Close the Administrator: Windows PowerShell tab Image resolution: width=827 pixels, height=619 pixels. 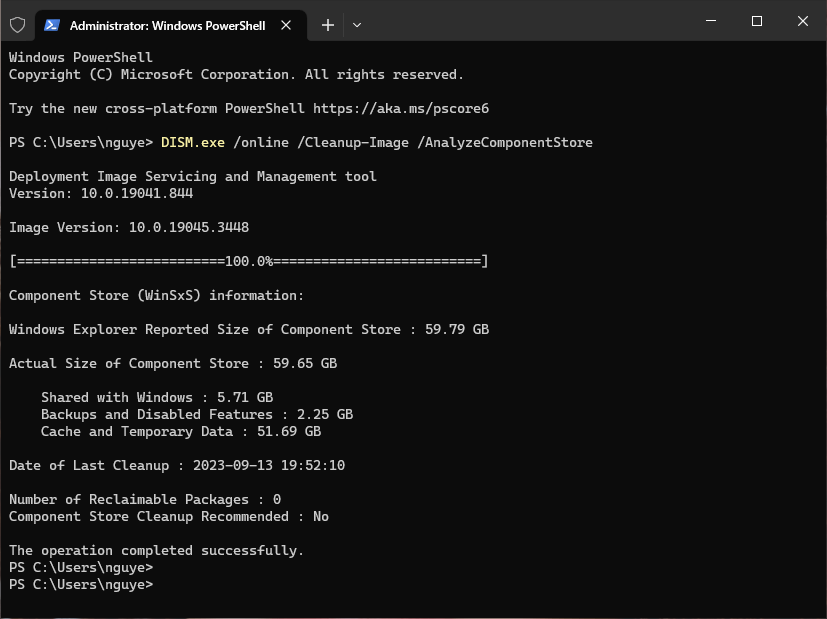[286, 25]
